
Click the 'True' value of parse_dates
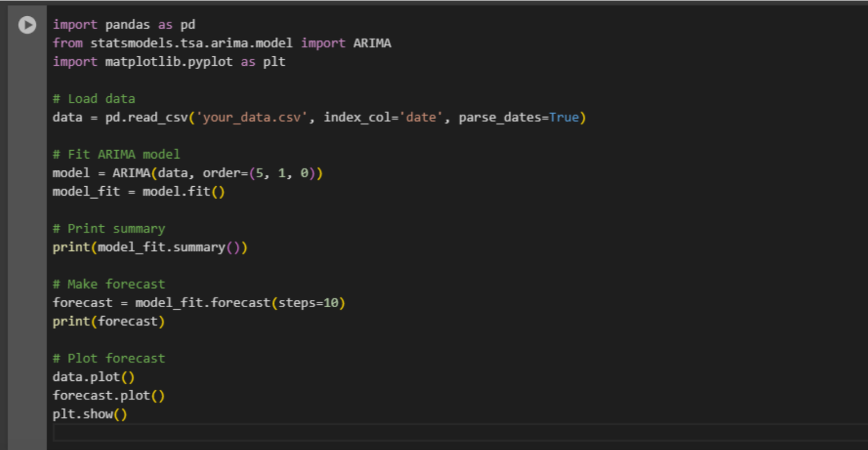564,118
